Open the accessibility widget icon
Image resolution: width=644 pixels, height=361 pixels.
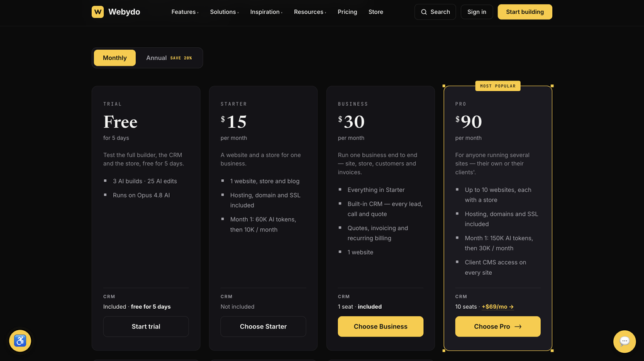point(20,341)
